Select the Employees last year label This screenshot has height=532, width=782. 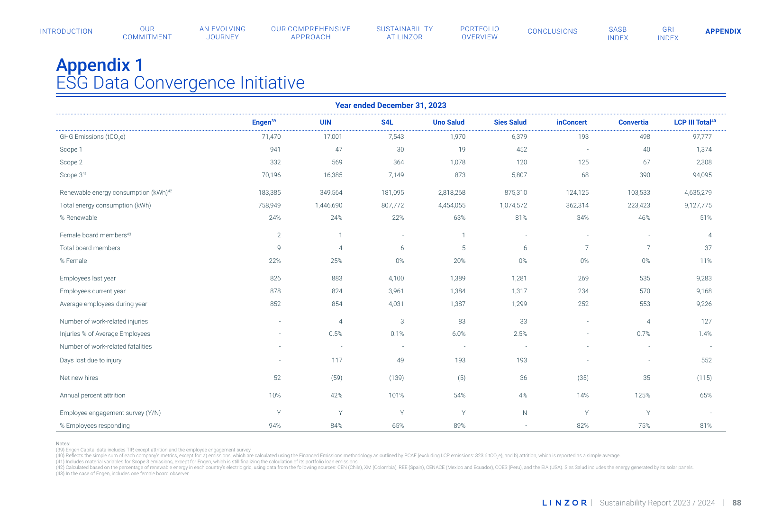tap(88, 279)
